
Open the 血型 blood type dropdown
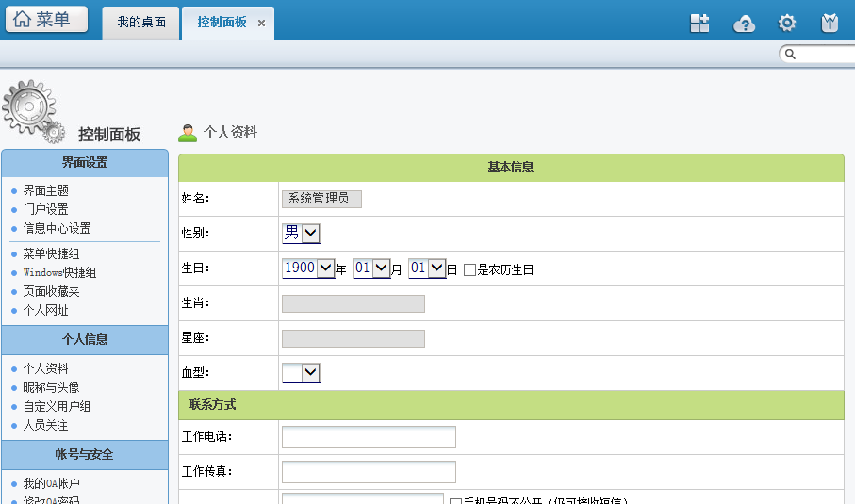click(x=301, y=373)
